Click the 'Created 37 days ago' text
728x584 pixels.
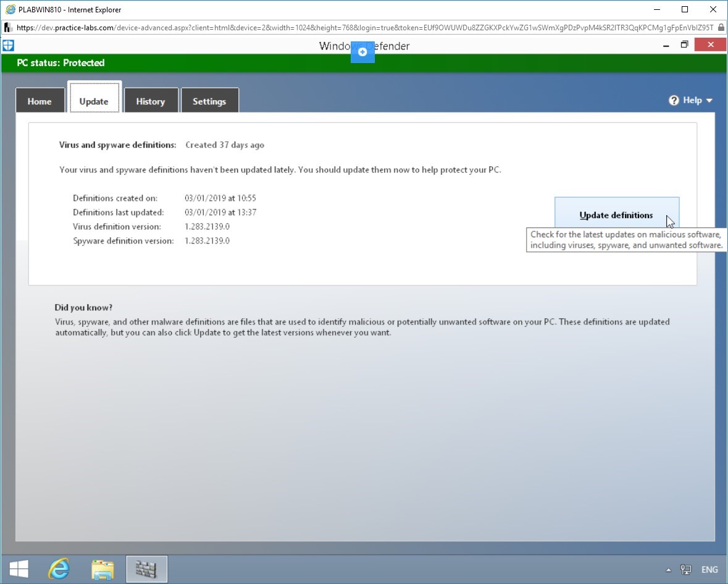coord(225,145)
